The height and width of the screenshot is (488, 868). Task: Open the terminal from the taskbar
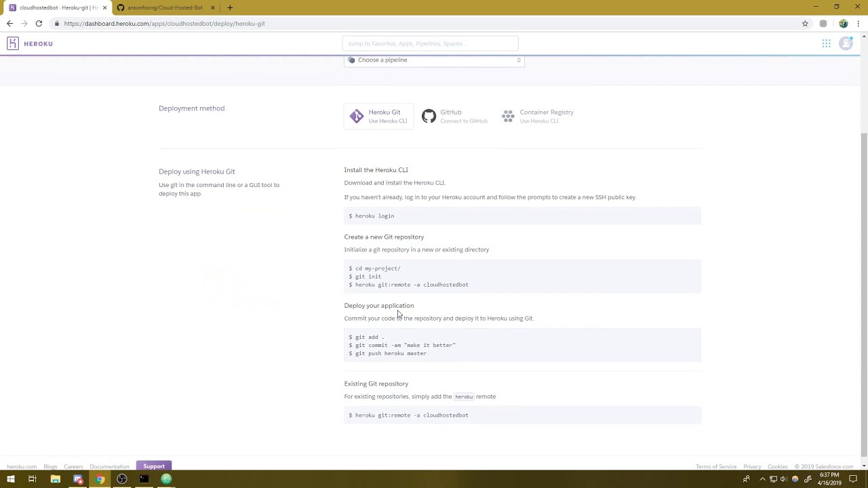[144, 479]
